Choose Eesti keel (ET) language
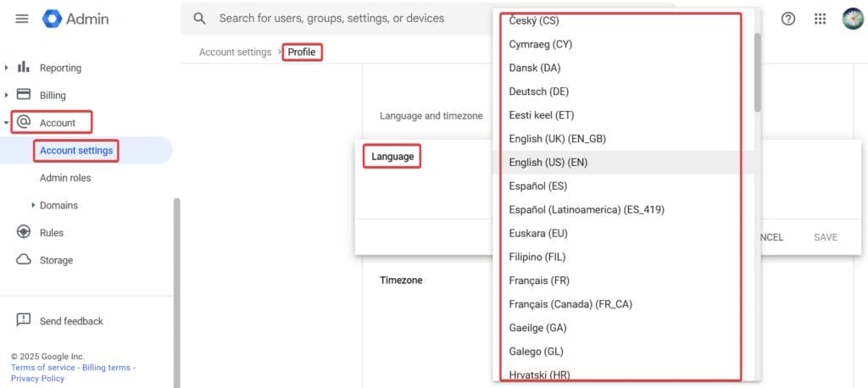Image resolution: width=868 pixels, height=388 pixels. tap(623, 115)
